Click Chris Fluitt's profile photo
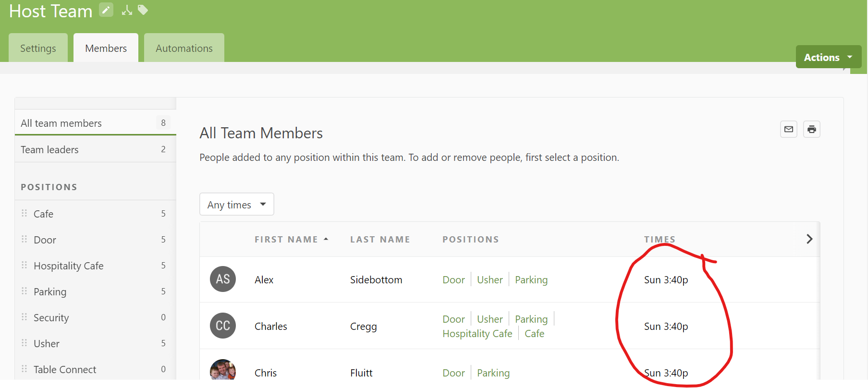 click(223, 371)
